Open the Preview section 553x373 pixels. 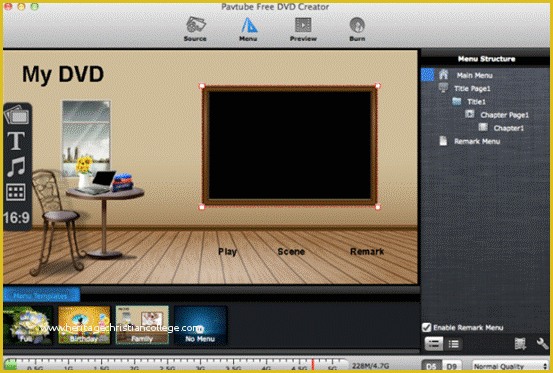pos(303,29)
